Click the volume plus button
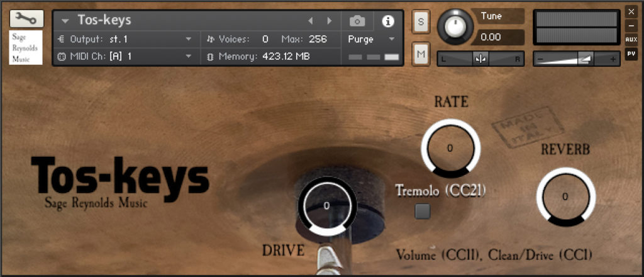The height and width of the screenshot is (277, 644). [x=613, y=59]
